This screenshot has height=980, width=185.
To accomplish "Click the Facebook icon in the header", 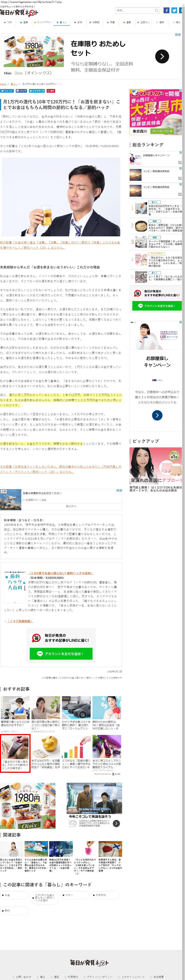I will click(x=166, y=10).
